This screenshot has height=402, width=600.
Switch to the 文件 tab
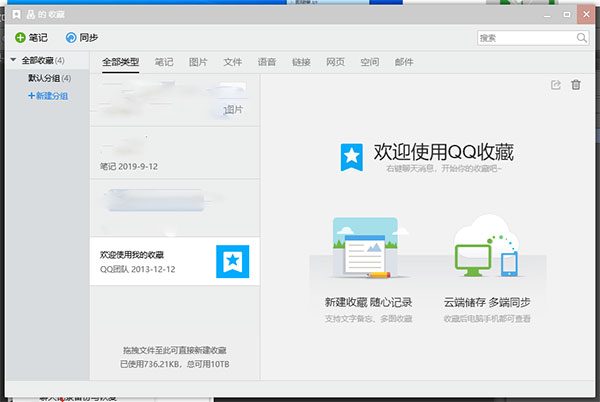(233, 62)
